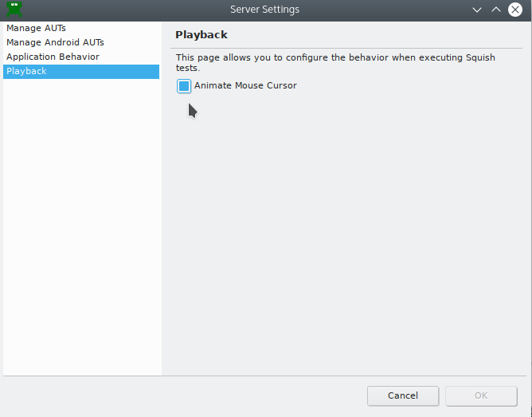
Task: Click the horizontal divider above the Cancel button
Action: 264,376
